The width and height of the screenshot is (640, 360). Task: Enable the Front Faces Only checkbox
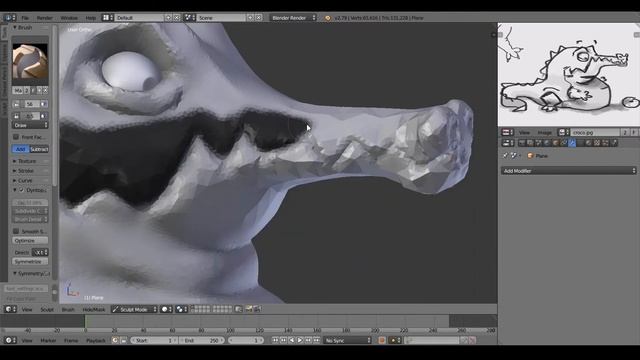(x=16, y=137)
